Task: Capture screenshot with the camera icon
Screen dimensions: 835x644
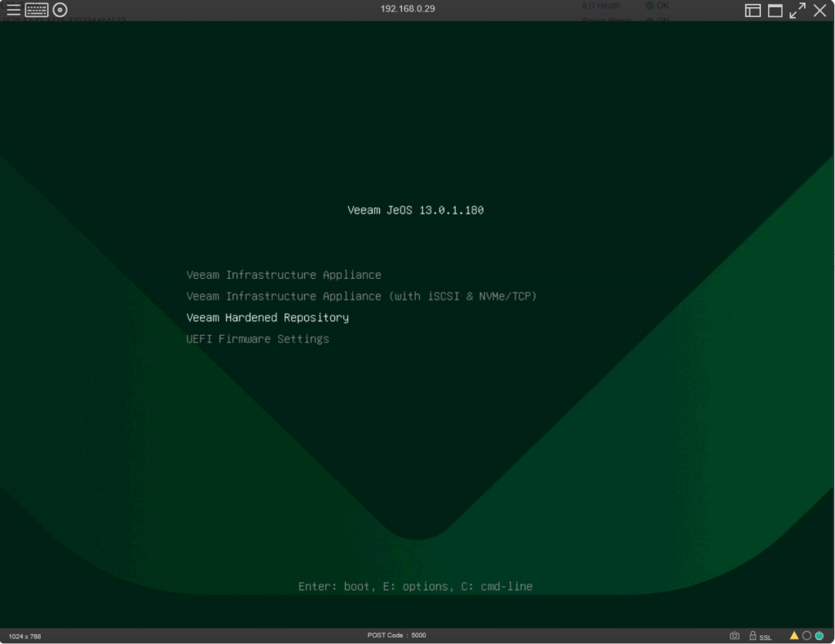Action: (x=735, y=636)
